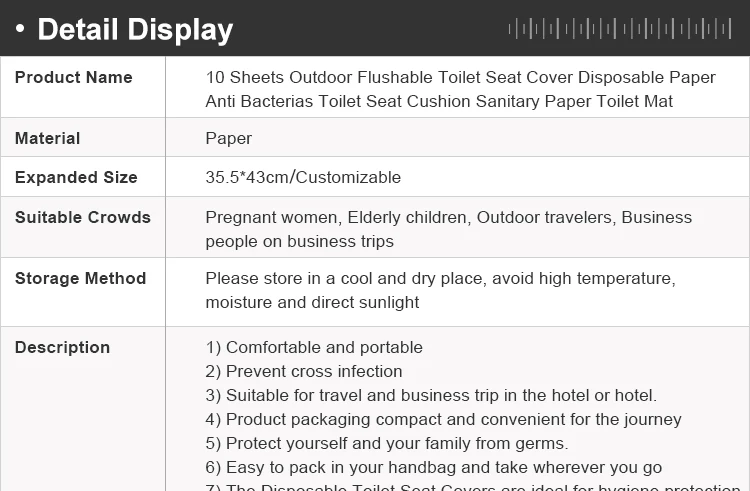750x491 pixels.
Task: Click the Detail Display heading
Action: [135, 30]
